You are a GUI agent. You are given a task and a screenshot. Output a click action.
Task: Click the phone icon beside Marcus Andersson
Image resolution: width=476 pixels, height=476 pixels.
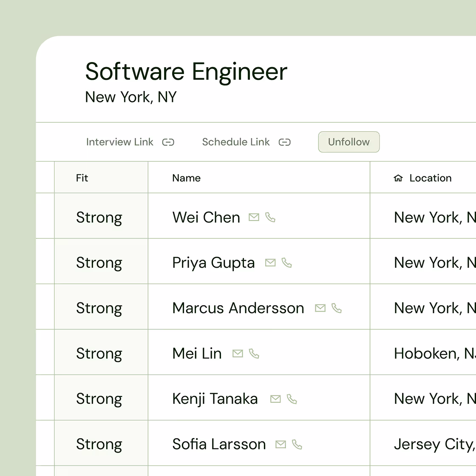[337, 308]
